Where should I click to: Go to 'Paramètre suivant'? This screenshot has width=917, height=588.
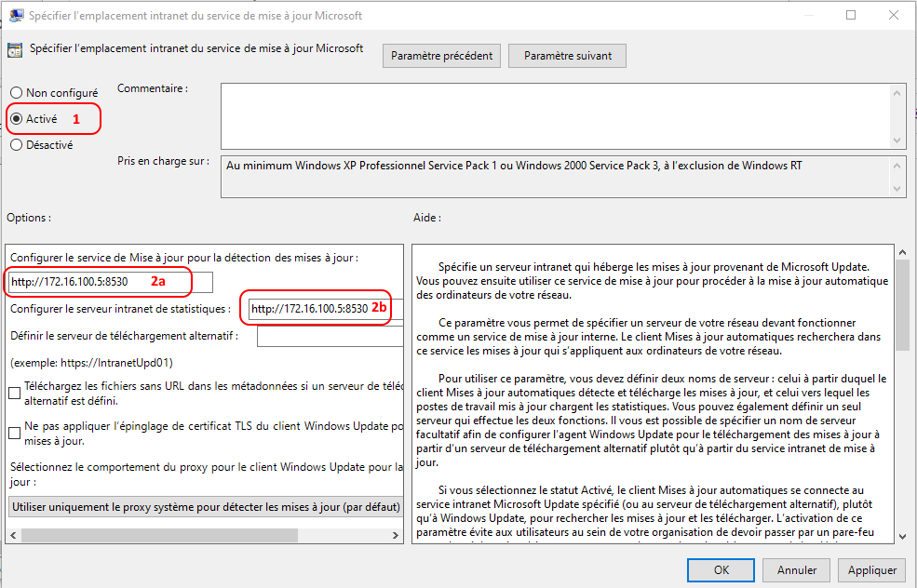point(568,56)
